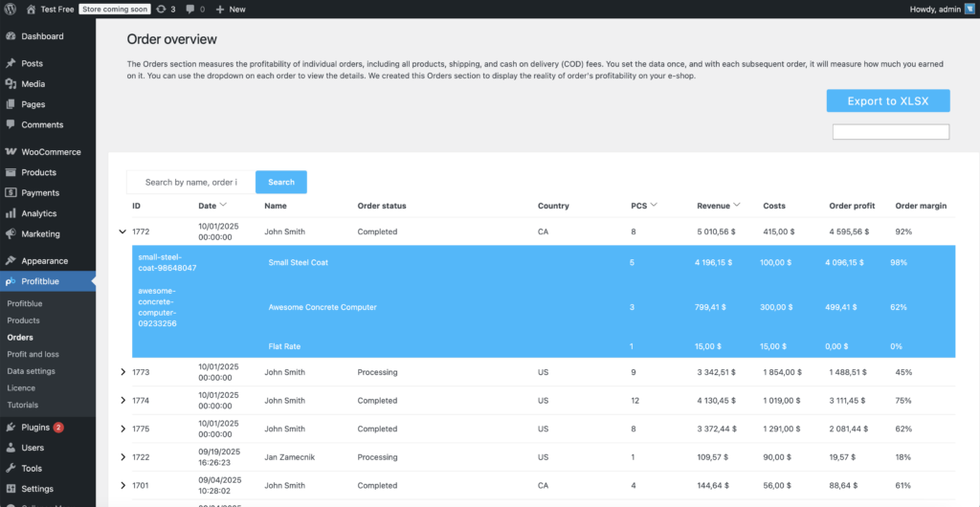Sort orders by PCS column arrow
The width and height of the screenshot is (980, 507).
pos(655,205)
